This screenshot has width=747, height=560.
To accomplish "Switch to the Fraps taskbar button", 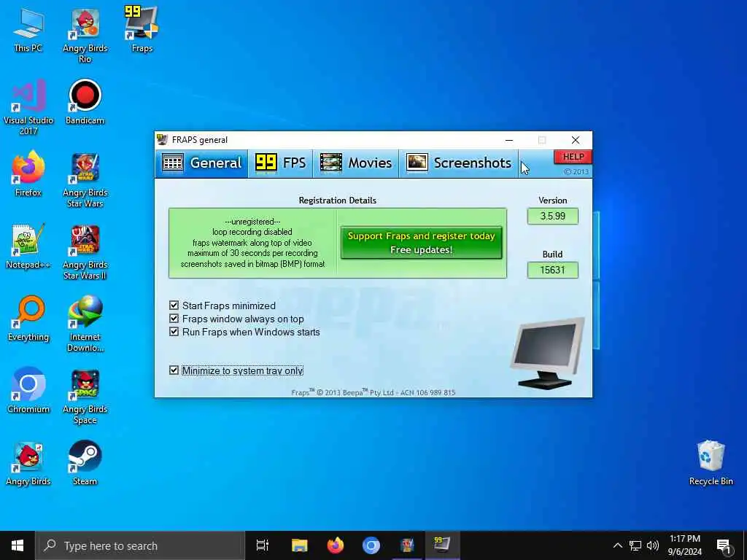I will (x=442, y=545).
